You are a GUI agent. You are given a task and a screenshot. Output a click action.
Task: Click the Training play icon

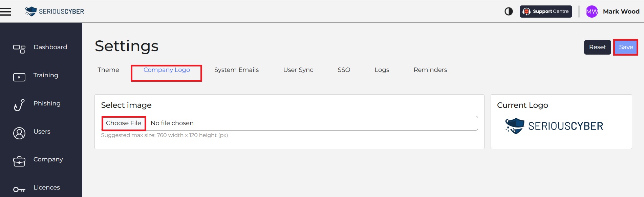[x=19, y=77]
